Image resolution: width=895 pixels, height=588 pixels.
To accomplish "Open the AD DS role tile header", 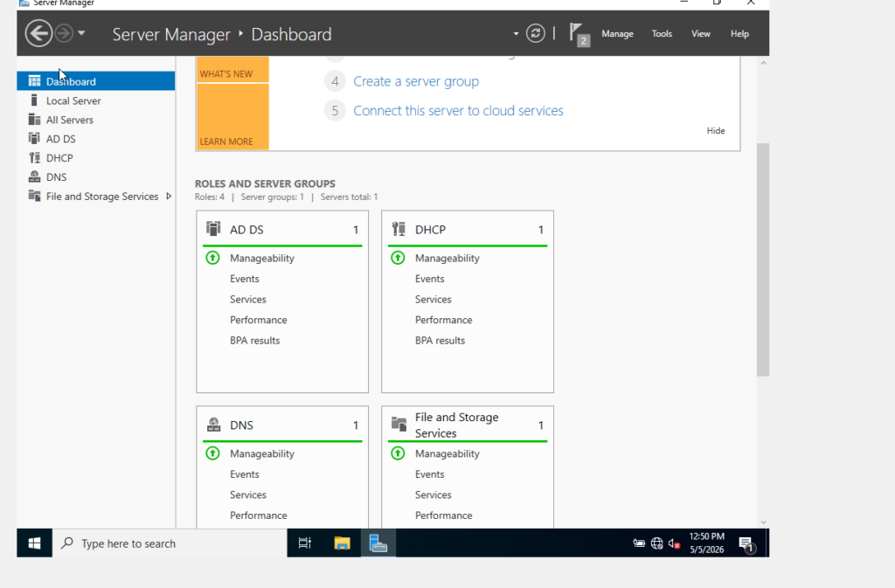I will [282, 229].
